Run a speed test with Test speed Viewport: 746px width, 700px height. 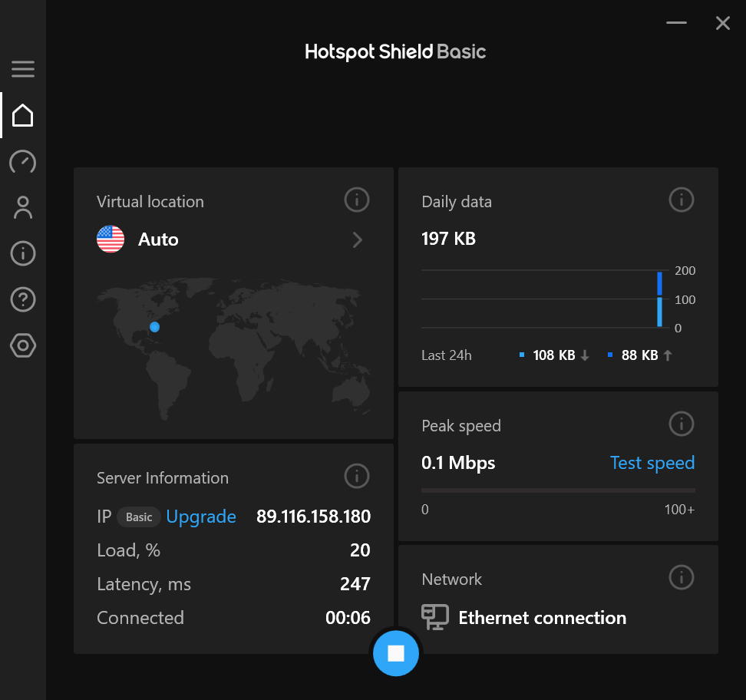(652, 463)
